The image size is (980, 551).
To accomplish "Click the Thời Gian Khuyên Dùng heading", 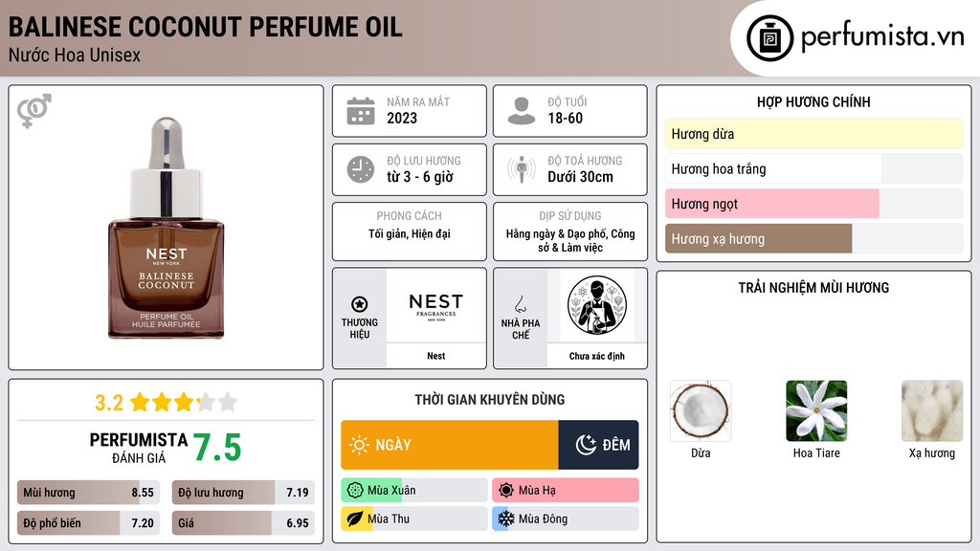I will pyautogui.click(x=490, y=400).
